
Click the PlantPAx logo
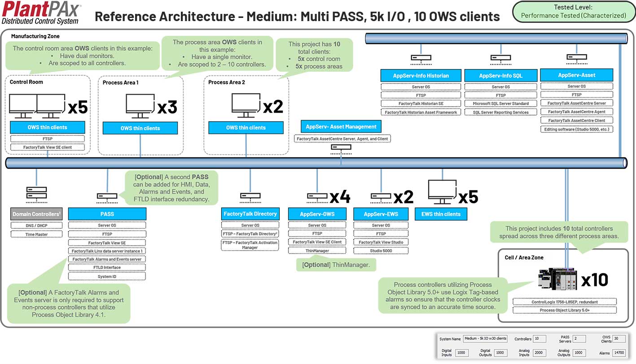point(41,13)
